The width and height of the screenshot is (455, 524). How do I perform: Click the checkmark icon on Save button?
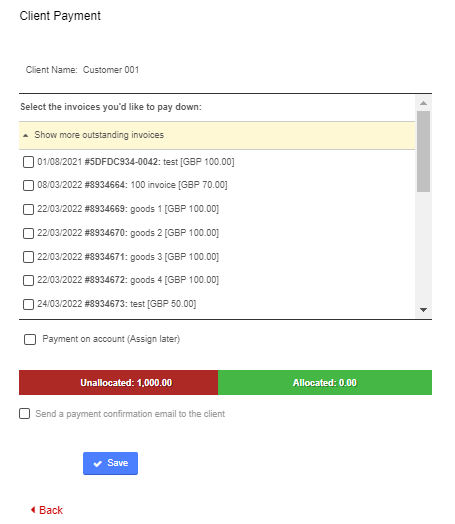[x=98, y=464]
